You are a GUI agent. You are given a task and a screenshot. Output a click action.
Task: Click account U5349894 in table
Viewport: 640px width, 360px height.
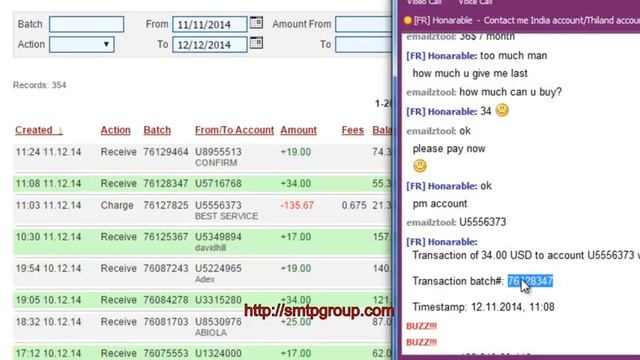pos(218,237)
